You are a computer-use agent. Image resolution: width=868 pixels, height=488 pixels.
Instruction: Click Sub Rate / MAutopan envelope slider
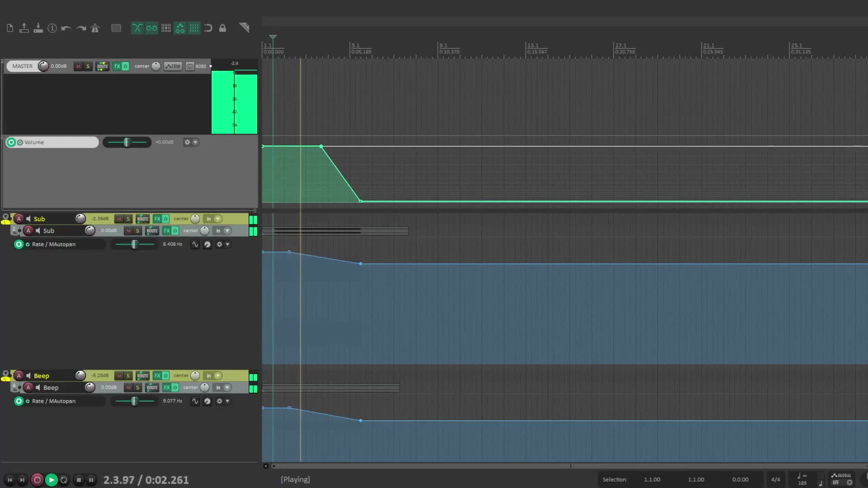(134, 244)
